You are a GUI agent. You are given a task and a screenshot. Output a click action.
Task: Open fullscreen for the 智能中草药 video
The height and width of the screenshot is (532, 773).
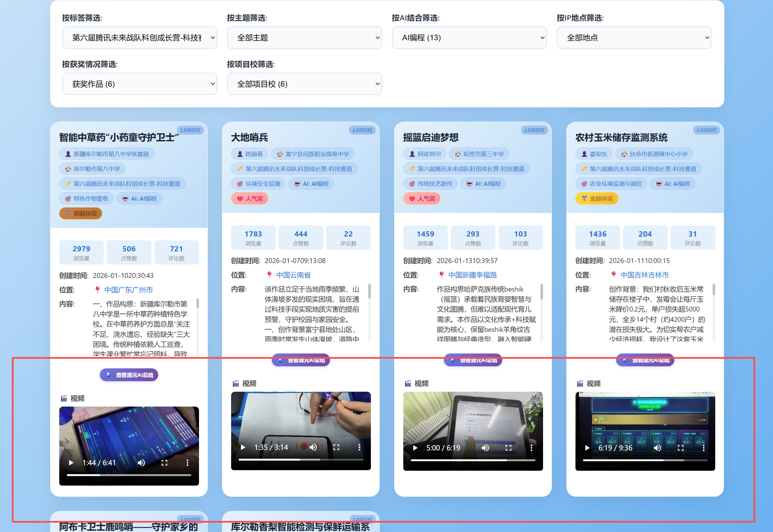coord(164,463)
